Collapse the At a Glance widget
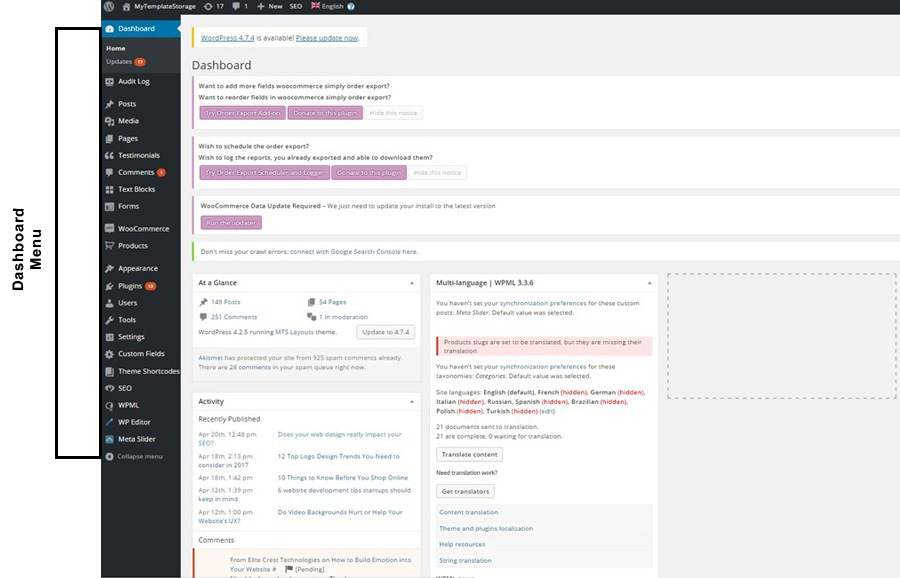Viewport: 900px width, 578px height. pyautogui.click(x=411, y=283)
